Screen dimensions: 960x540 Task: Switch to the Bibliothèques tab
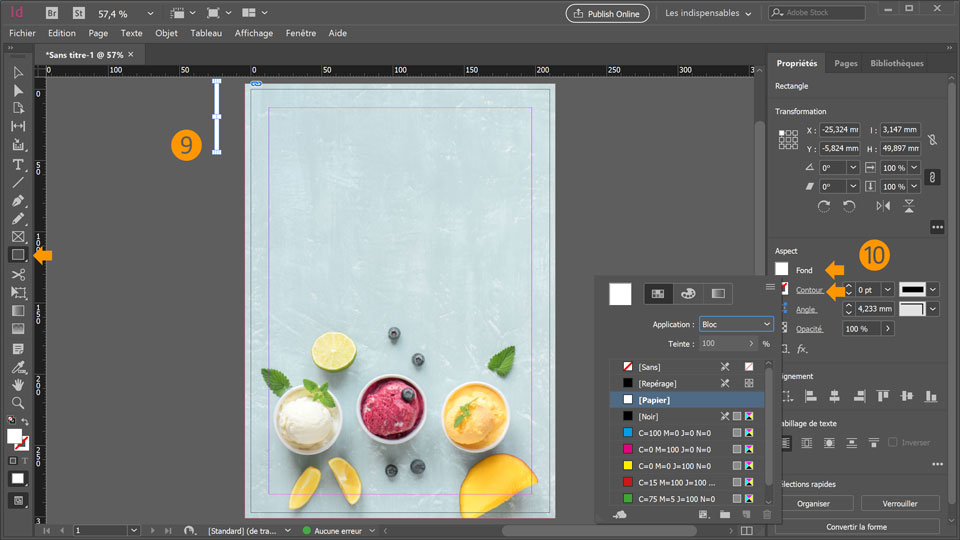coord(897,63)
